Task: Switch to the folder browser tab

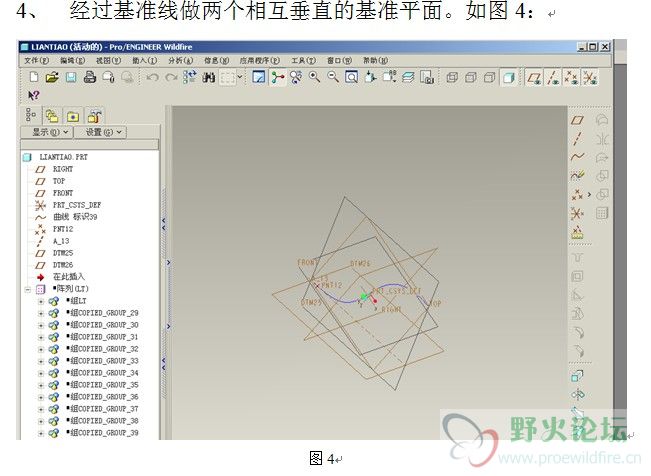Action: [x=52, y=116]
